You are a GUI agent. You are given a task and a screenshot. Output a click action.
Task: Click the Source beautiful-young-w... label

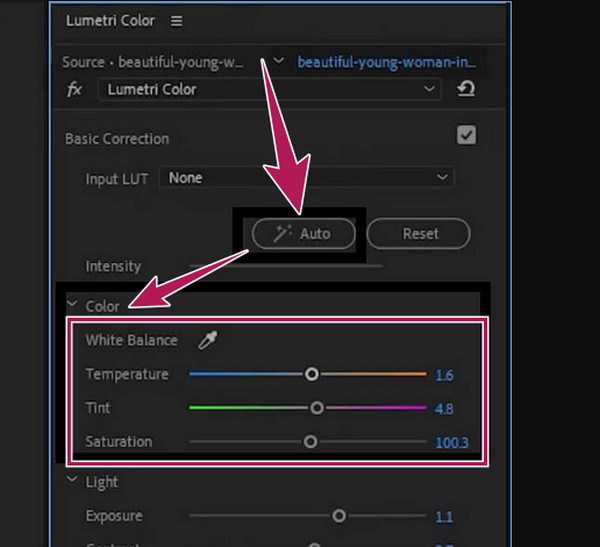point(153,62)
